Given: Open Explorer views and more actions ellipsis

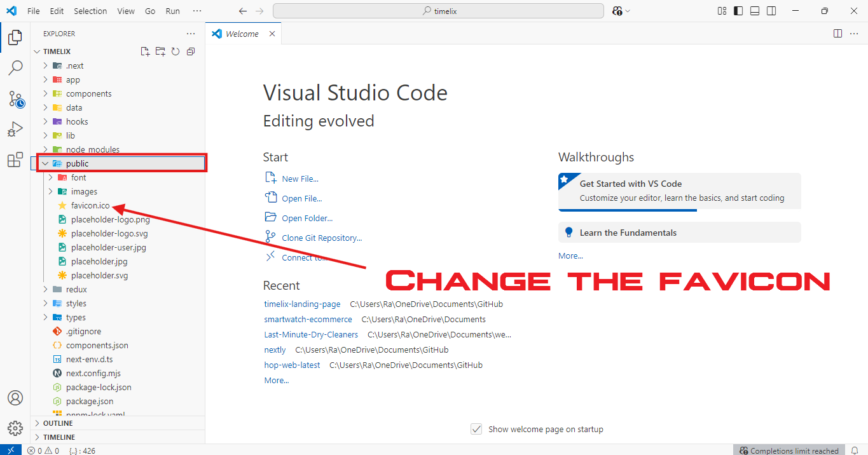Looking at the screenshot, I should [x=191, y=34].
